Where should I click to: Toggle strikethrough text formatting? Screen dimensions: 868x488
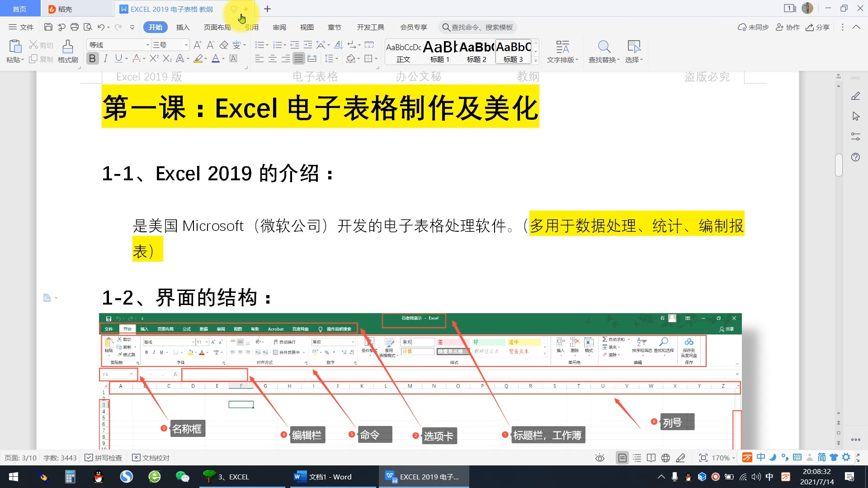136,58
